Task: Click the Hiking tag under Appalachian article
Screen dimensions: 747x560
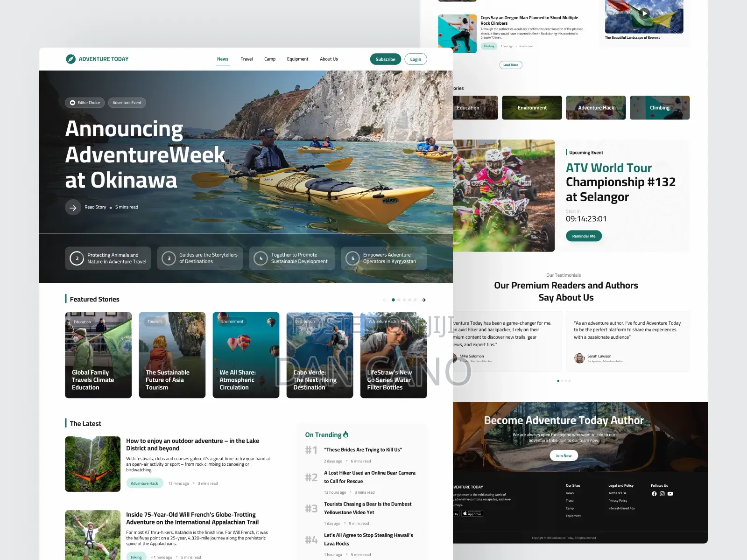Action: [136, 557]
